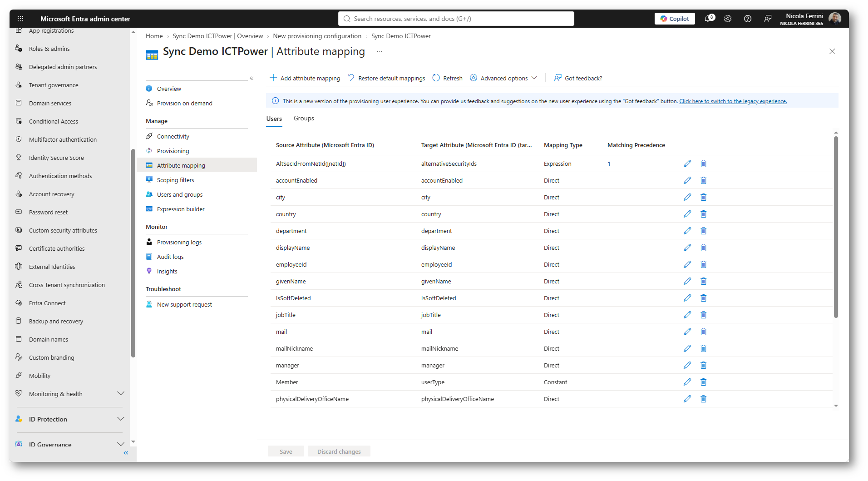Screen dimensions: 868x481
Task: Delete the department attribute mapping
Action: click(x=703, y=231)
